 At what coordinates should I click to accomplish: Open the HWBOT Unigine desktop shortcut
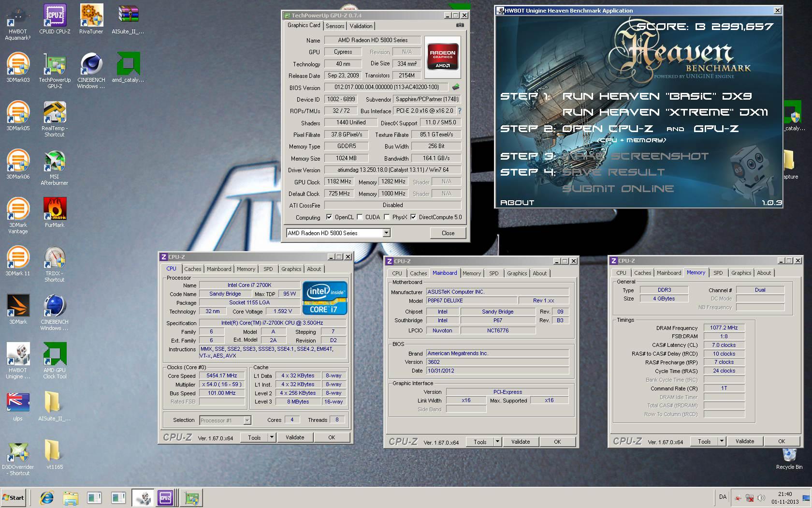pos(18,361)
